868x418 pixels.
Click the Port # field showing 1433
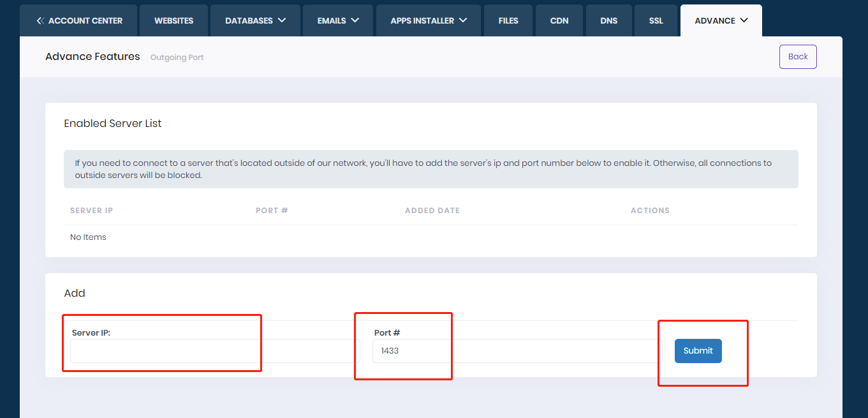pyautogui.click(x=517, y=351)
